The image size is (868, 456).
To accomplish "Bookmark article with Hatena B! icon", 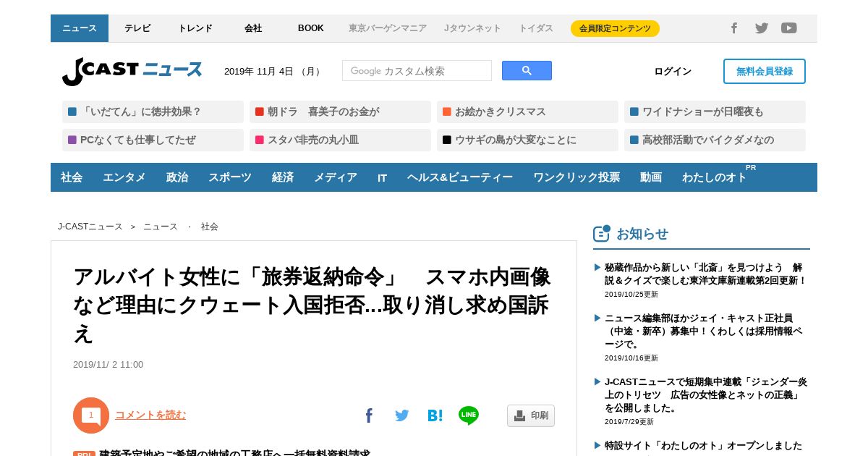I will click(x=435, y=415).
